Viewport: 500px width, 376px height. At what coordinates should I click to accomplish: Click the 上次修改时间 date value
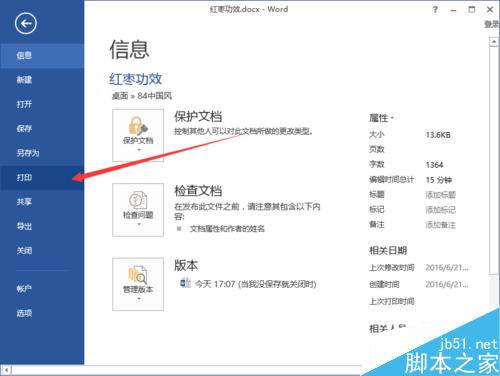click(447, 268)
